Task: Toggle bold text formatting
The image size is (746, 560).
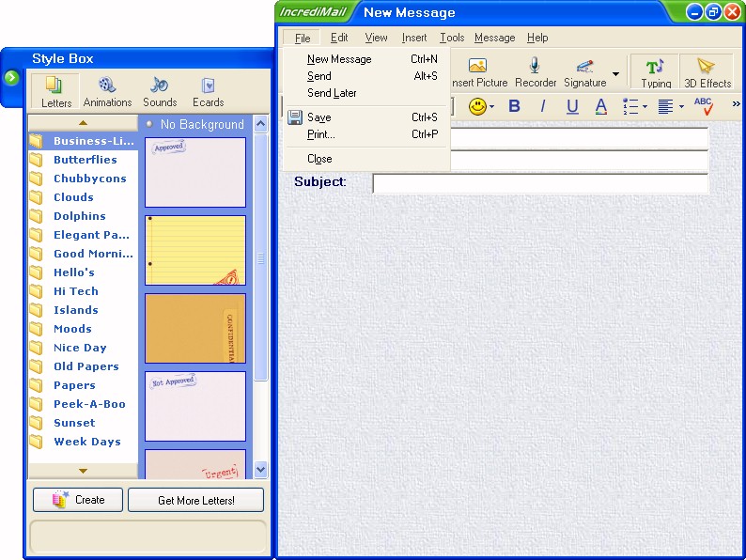Action: coord(514,106)
